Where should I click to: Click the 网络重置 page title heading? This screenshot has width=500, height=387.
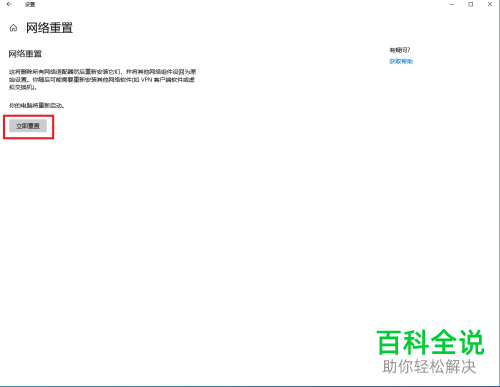[x=49, y=28]
